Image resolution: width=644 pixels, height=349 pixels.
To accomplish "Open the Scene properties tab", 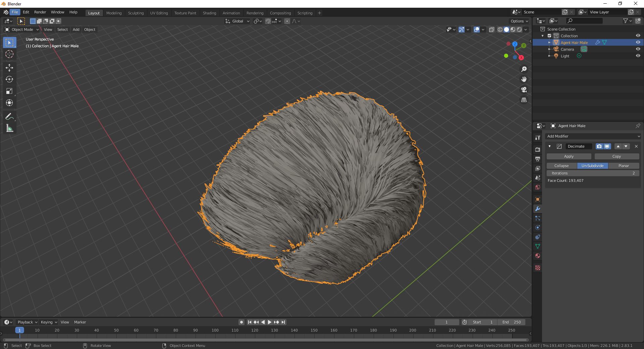I will tap(538, 178).
